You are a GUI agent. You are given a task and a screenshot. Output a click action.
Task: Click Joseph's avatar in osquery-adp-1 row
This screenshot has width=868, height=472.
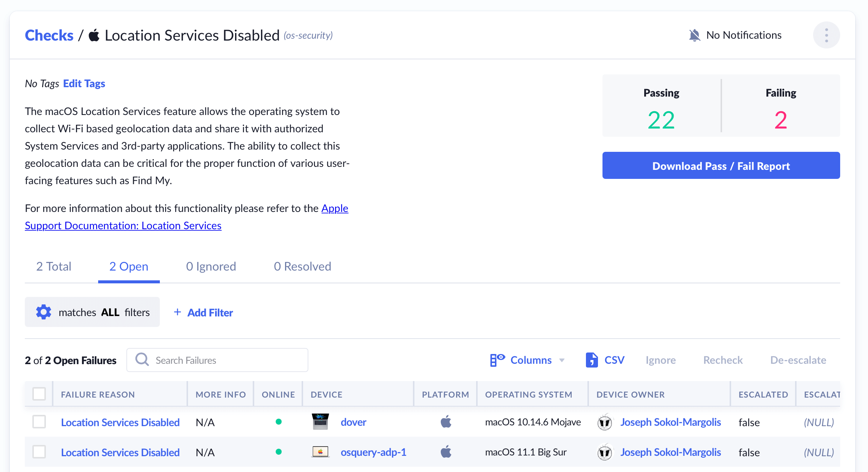pyautogui.click(x=605, y=452)
